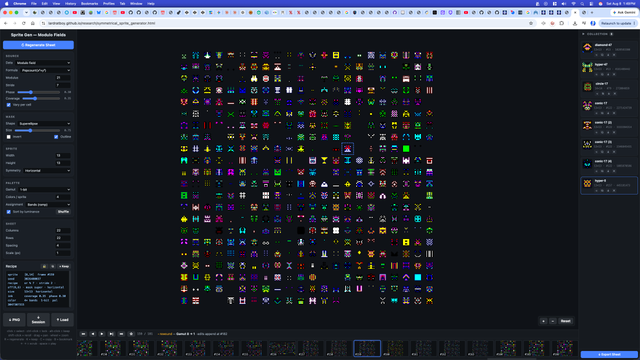
Task: Open the Symmetry dropdown
Action: [47, 171]
